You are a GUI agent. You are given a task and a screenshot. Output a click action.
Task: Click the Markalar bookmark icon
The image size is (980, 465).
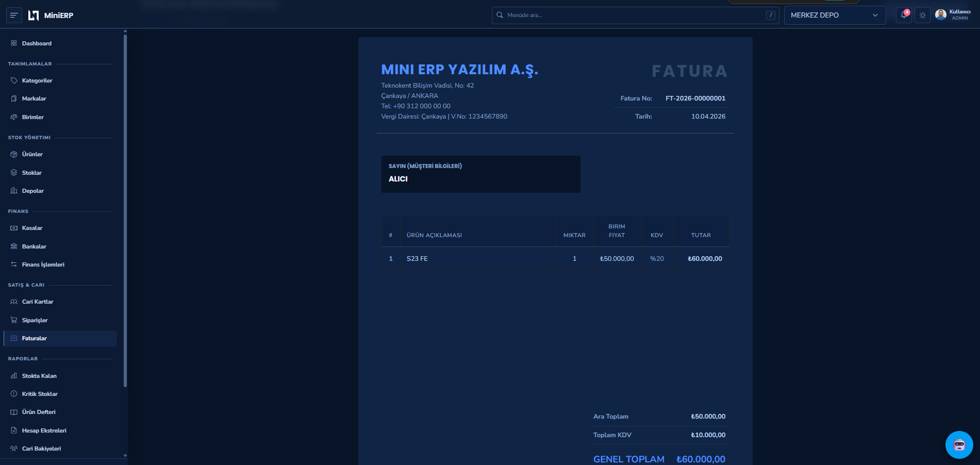pos(14,98)
